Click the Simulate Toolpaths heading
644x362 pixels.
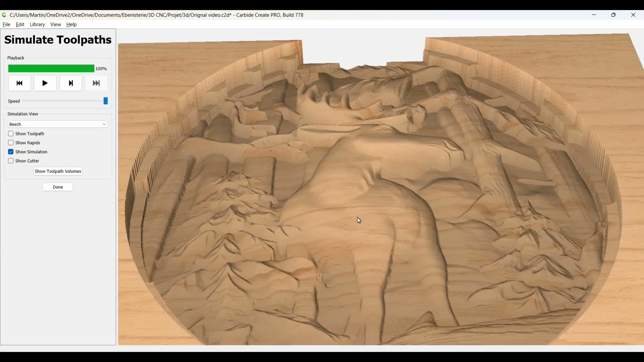pos(58,40)
